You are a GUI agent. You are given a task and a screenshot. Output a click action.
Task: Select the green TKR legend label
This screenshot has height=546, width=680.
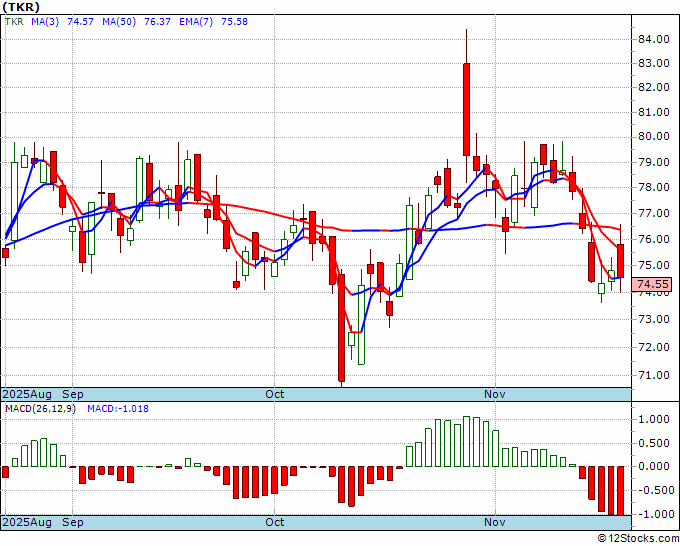click(14, 22)
